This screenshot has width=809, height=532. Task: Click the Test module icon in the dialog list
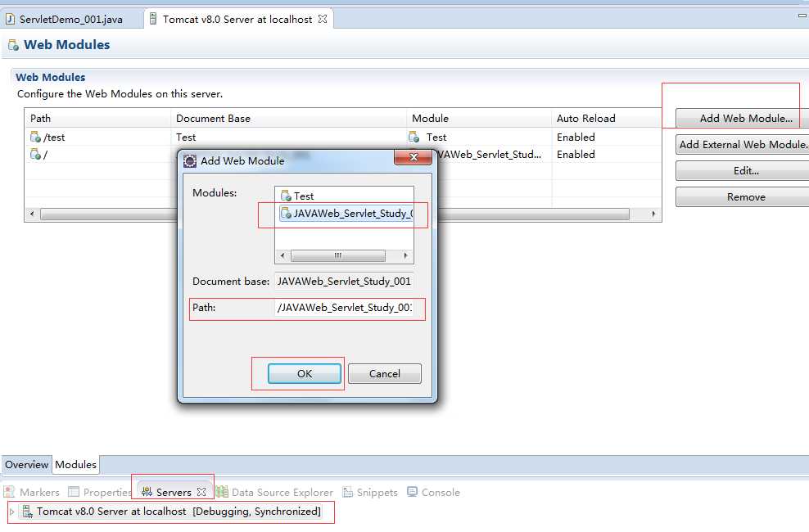tap(286, 196)
